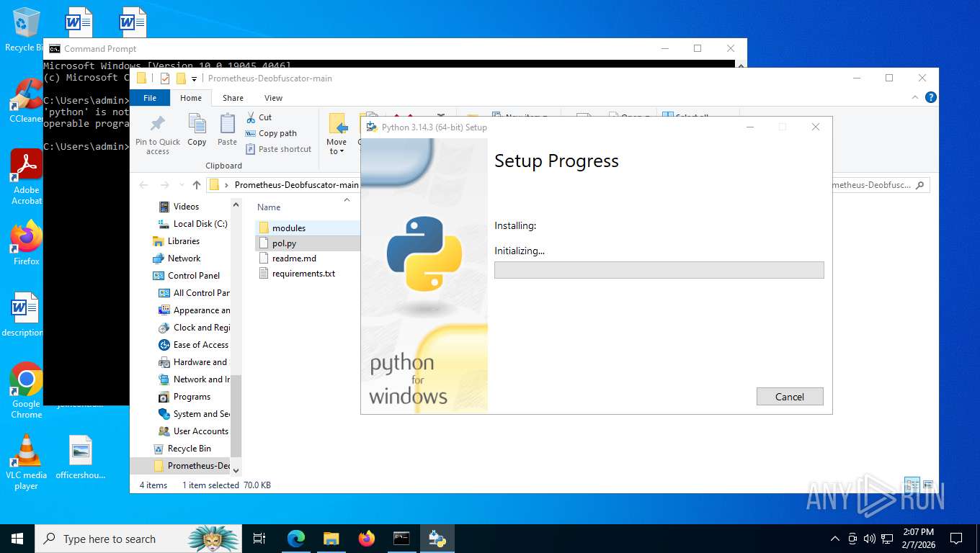Click the installation progress bar in Python Setup
Screen dimensions: 980x553
pyautogui.click(x=659, y=270)
